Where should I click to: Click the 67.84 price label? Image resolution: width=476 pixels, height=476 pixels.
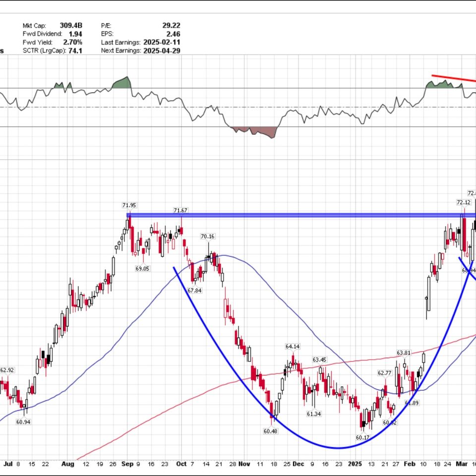194,290
